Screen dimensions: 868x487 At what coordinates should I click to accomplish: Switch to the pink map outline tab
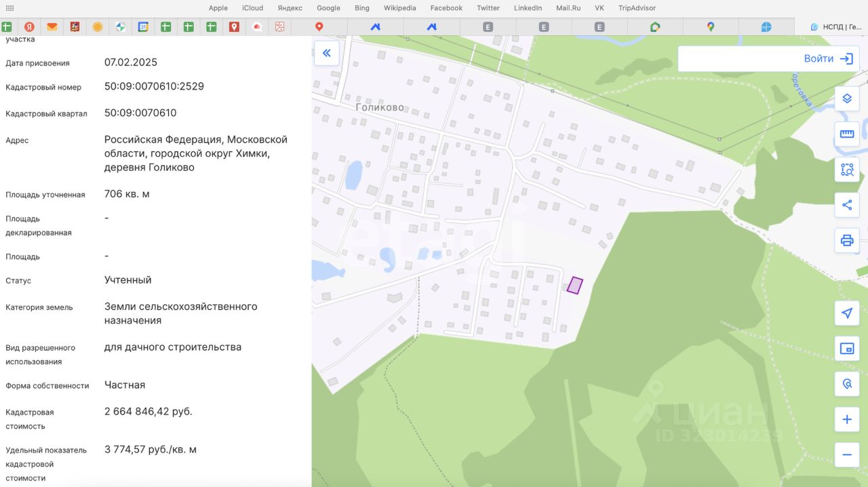pos(279,27)
